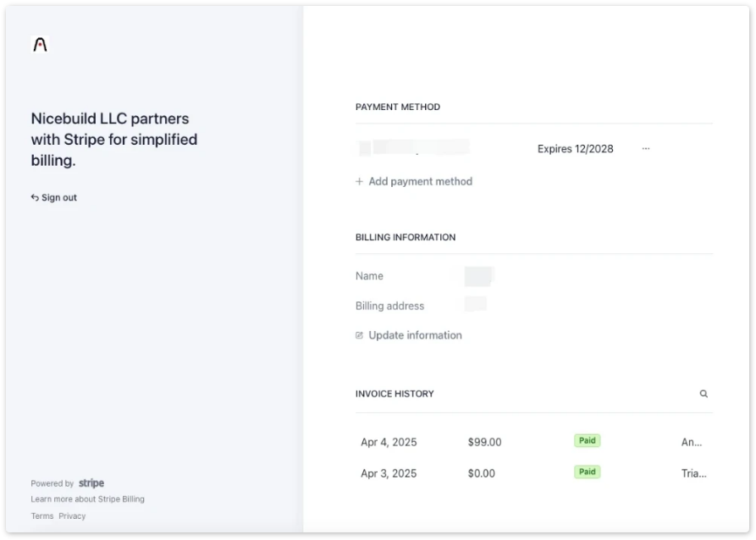Open the Apr 3, 2025 invoice row
The height and width of the screenshot is (540, 756).
(533, 473)
